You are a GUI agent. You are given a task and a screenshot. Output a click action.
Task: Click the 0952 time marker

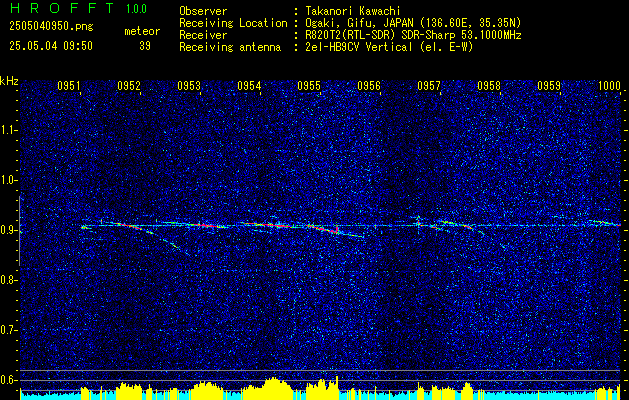(x=129, y=85)
